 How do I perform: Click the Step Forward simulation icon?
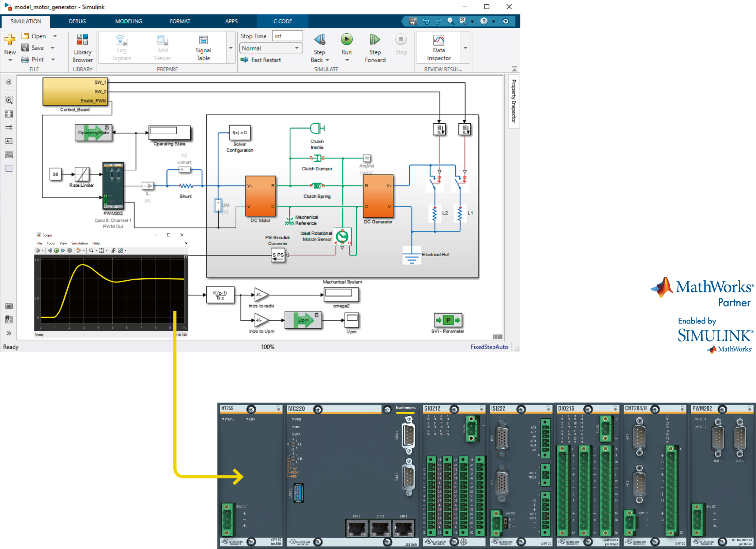coord(375,40)
